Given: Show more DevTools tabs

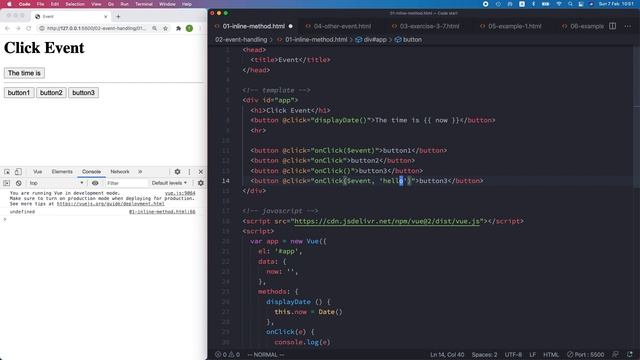Looking at the screenshot, I should pyautogui.click(x=140, y=172).
